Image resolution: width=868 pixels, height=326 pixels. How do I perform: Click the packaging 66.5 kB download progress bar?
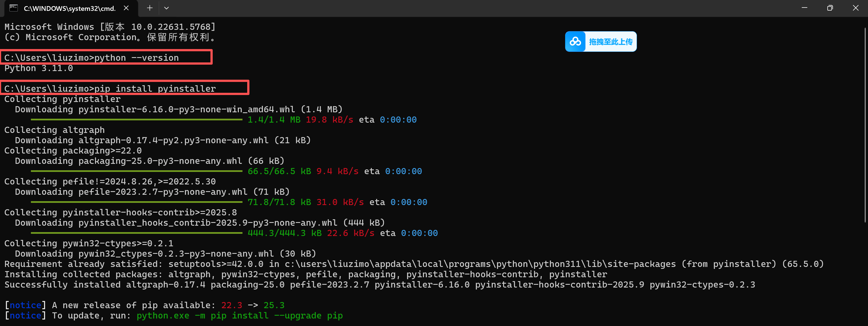click(136, 171)
